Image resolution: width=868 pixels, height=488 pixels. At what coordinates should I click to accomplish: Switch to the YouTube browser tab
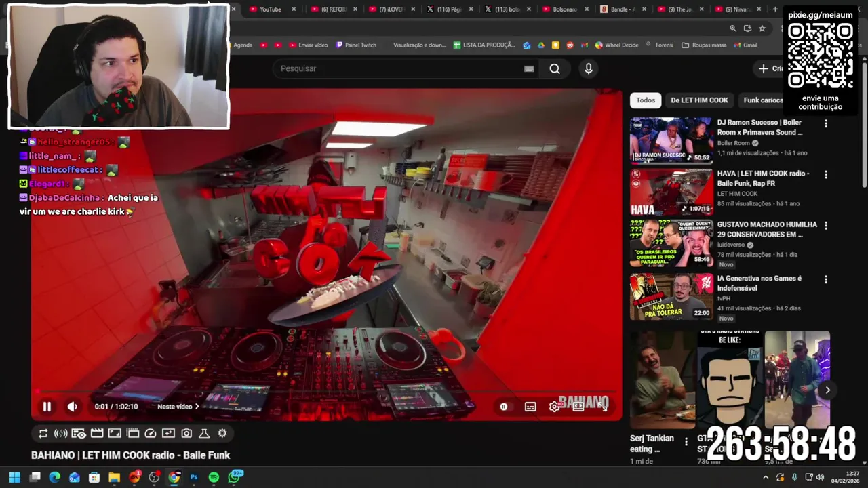(270, 9)
